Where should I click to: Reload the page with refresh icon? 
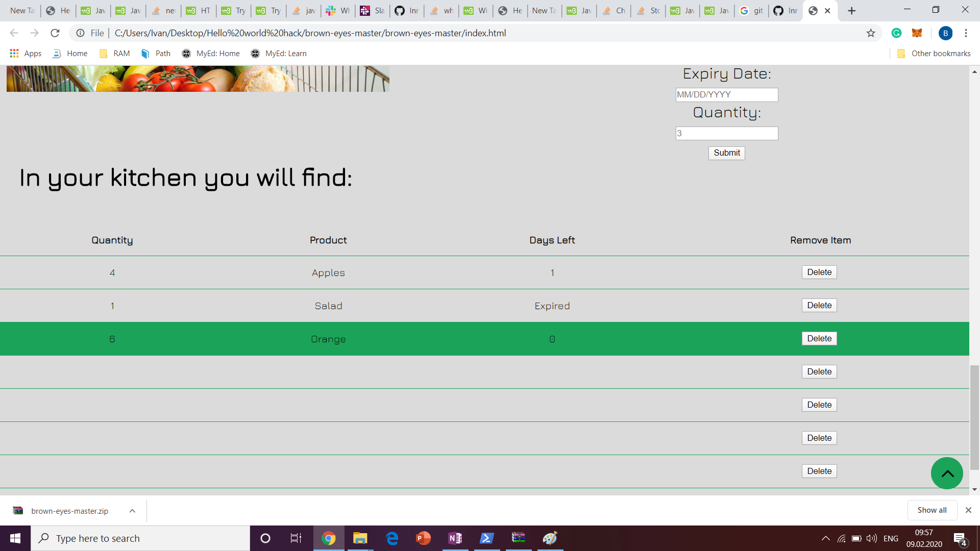point(55,33)
